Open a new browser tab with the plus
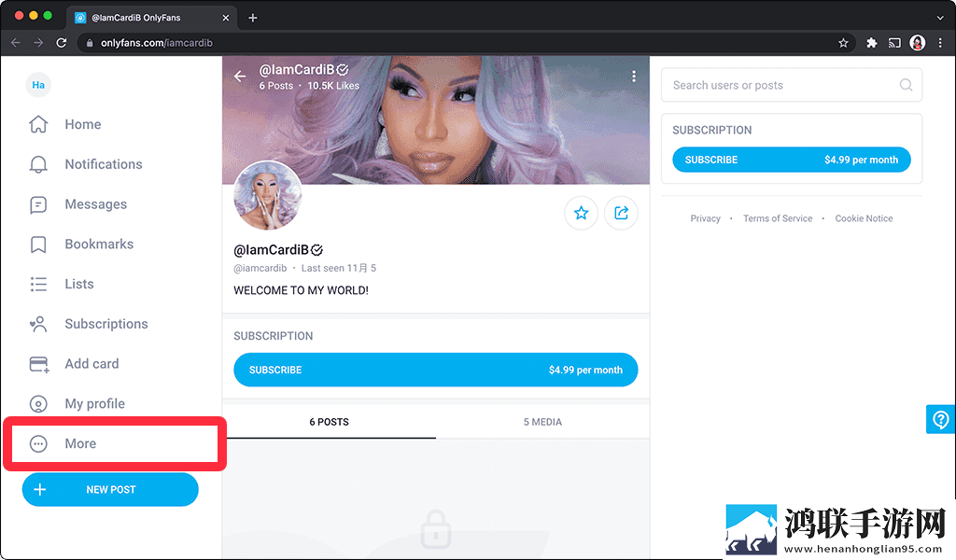 (x=253, y=18)
